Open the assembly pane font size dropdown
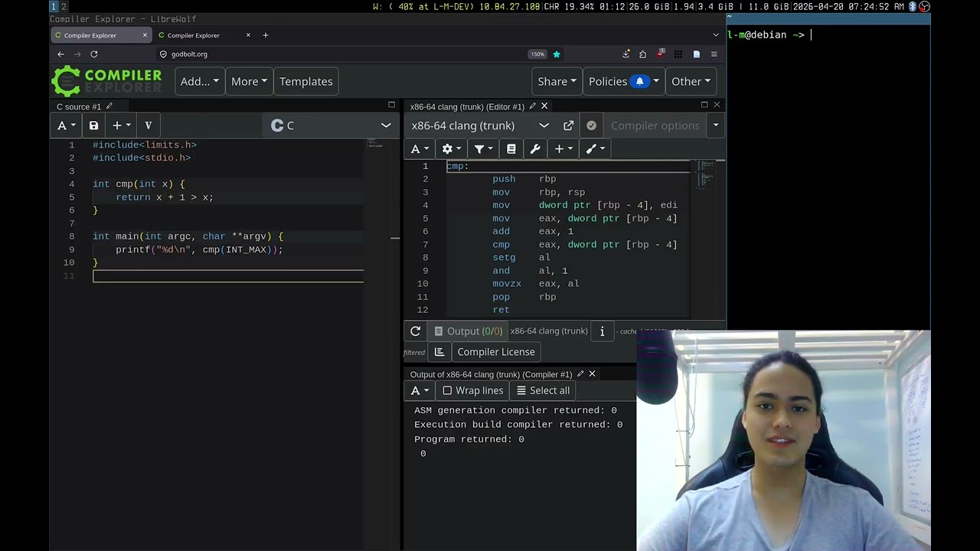Image resolution: width=980 pixels, height=551 pixels. [420, 149]
